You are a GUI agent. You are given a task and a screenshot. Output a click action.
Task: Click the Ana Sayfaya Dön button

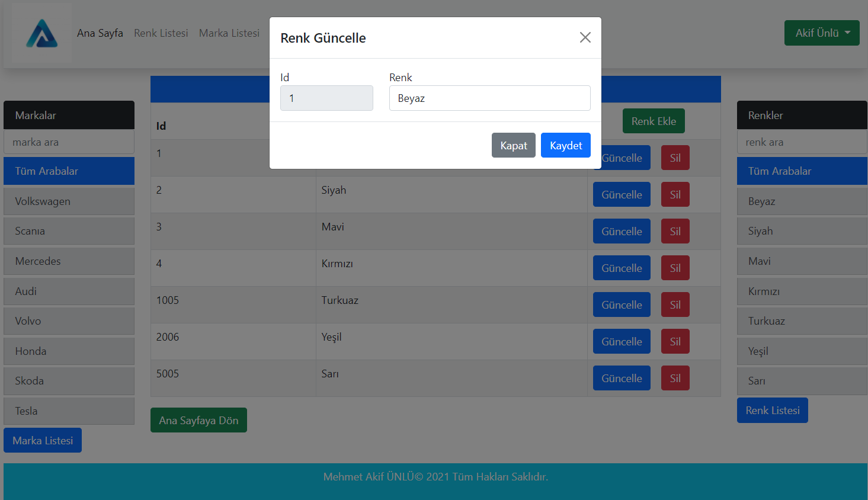tap(198, 420)
